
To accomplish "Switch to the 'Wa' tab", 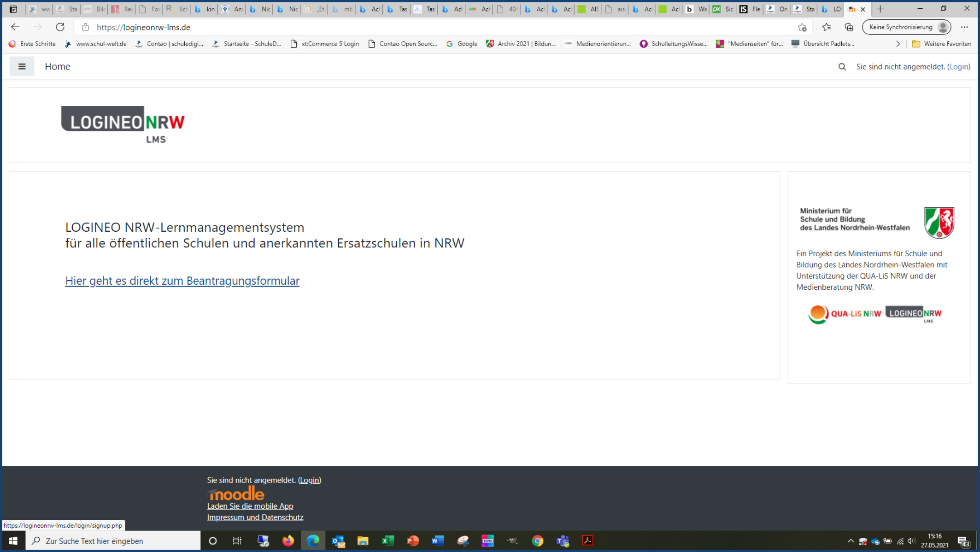I will [696, 9].
